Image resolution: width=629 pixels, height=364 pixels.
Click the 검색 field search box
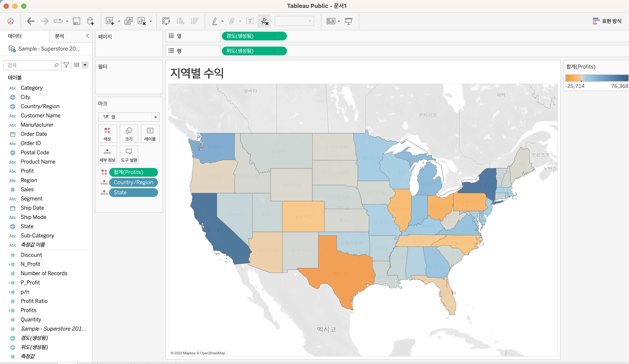tap(32, 65)
